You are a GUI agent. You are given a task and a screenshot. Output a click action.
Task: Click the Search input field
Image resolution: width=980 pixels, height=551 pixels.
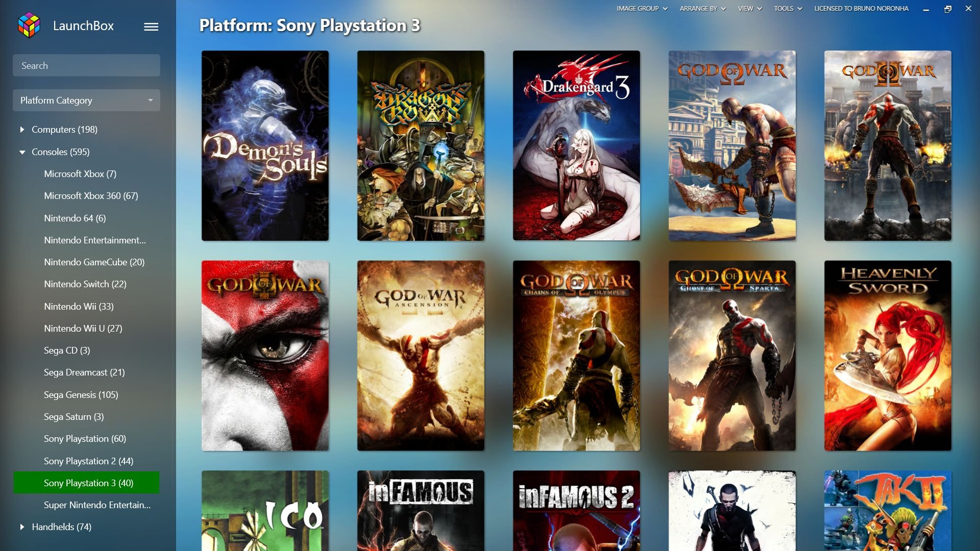(86, 65)
